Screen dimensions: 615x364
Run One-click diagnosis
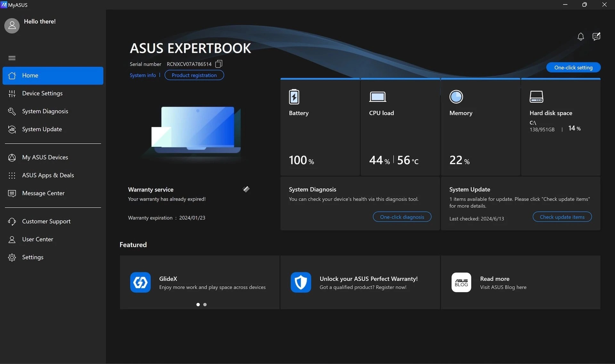tap(402, 217)
